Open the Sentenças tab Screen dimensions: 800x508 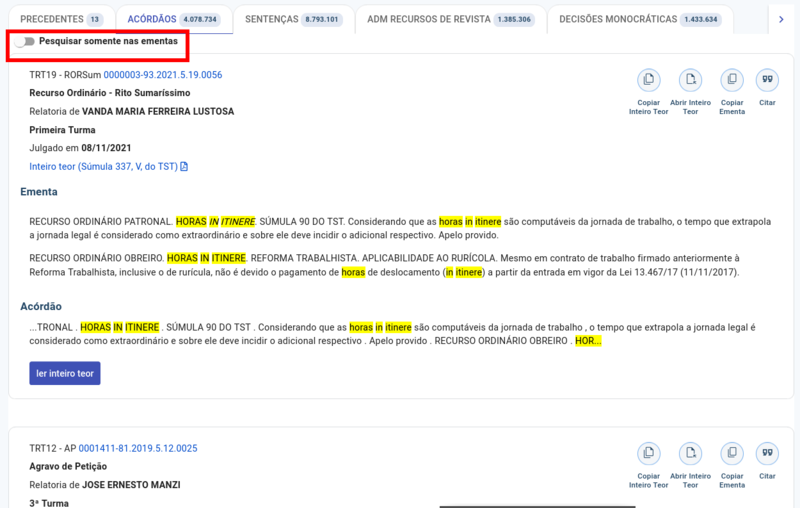293,19
